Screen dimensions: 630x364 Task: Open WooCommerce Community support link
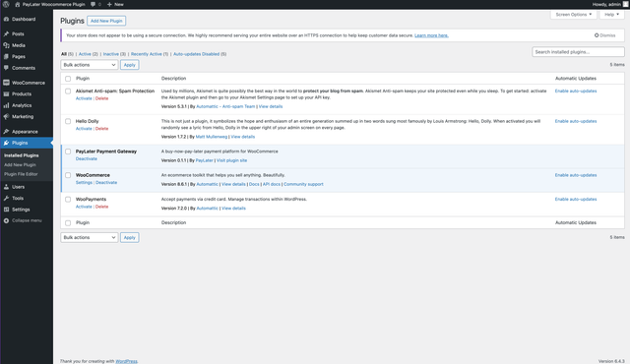[303, 184]
